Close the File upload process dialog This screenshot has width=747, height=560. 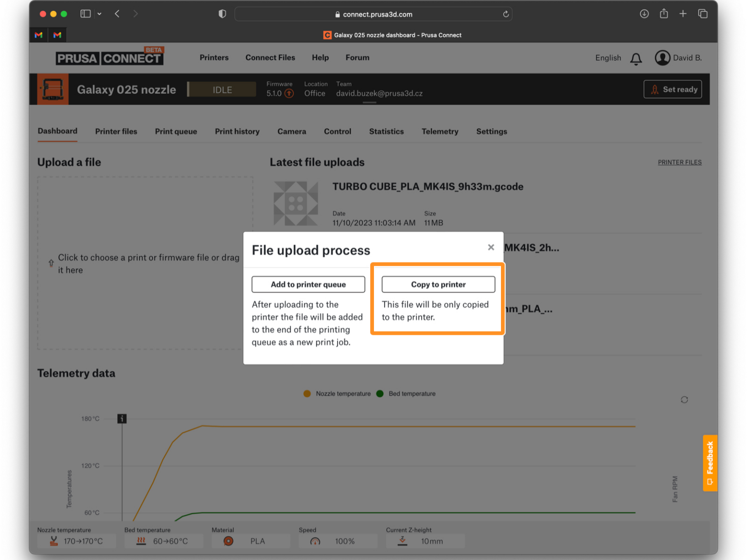coord(491,247)
